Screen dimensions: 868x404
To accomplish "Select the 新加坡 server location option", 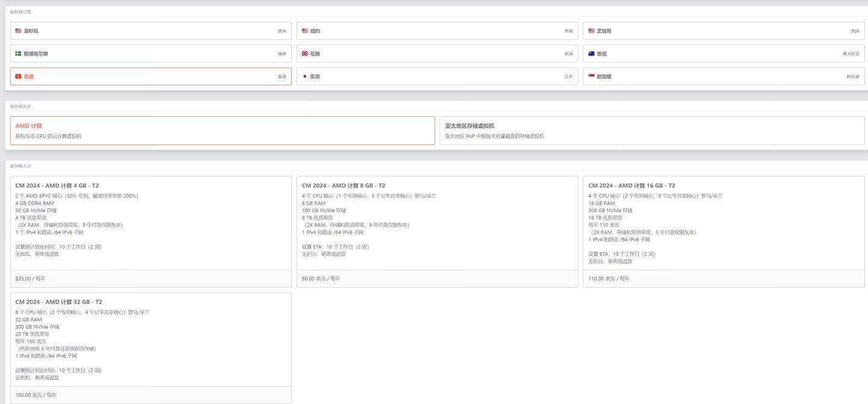I will click(x=723, y=76).
